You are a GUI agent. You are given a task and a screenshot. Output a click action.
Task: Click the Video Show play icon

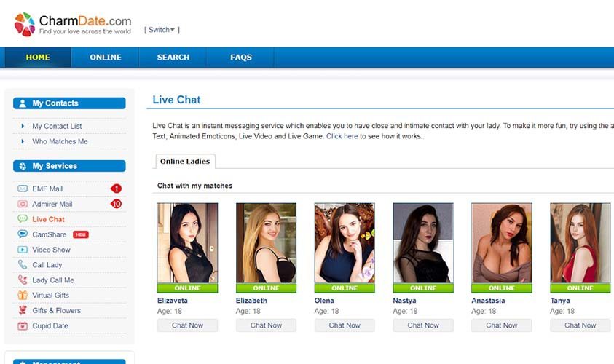click(23, 249)
